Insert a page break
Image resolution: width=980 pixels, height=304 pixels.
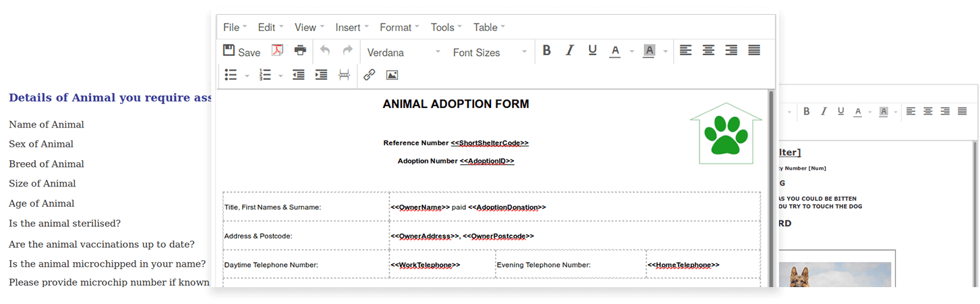click(344, 75)
